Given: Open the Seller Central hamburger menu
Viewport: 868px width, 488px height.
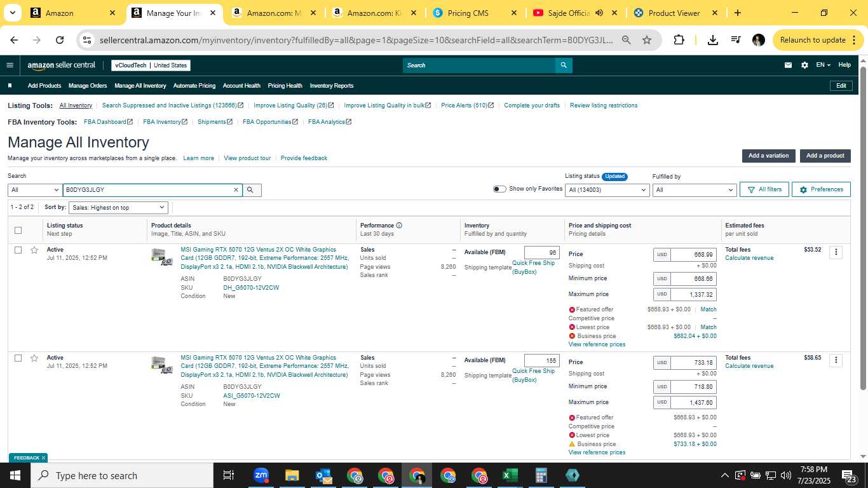Looking at the screenshot, I should [x=10, y=65].
